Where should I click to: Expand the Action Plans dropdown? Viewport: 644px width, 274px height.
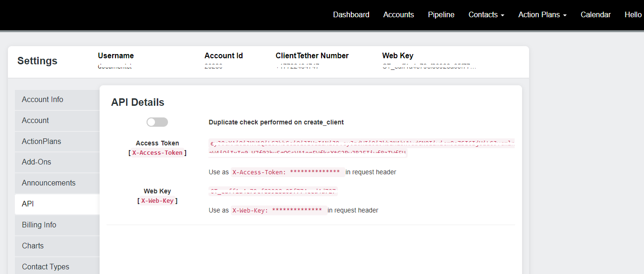[x=542, y=14]
